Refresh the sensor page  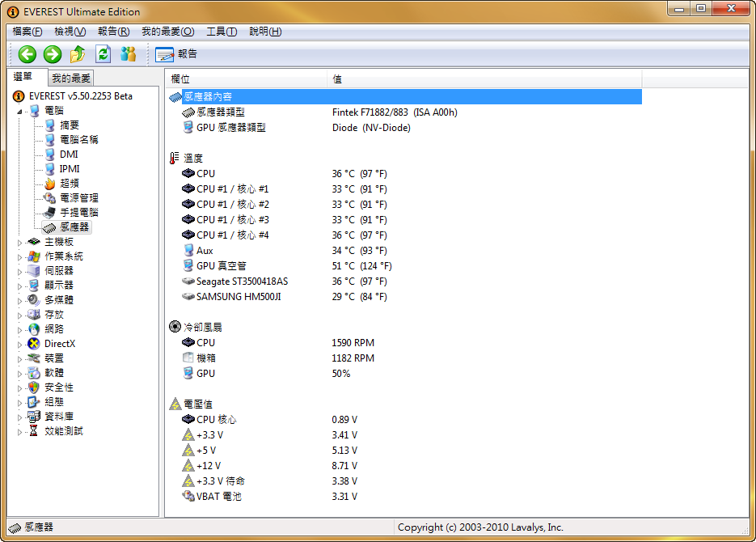coord(103,54)
